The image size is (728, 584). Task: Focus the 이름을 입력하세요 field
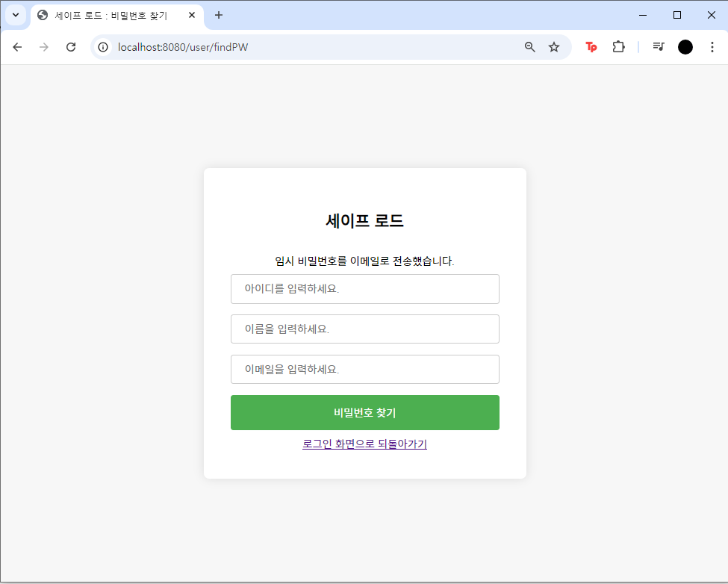365,329
